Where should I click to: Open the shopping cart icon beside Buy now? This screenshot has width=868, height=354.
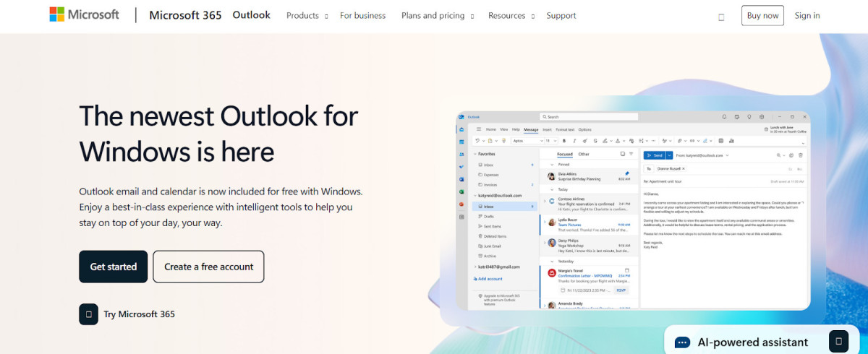coord(721,16)
